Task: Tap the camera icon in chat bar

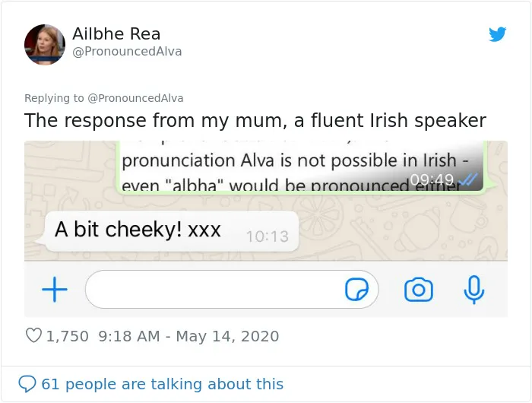Action: pyautogui.click(x=419, y=290)
